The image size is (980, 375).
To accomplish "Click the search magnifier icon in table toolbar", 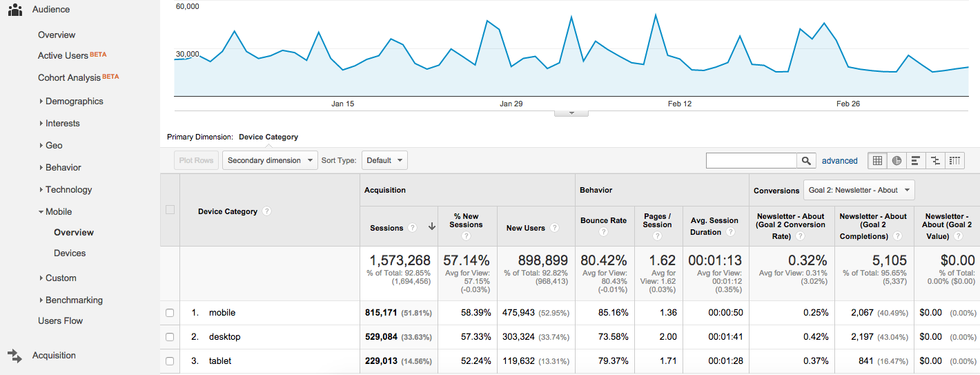I will click(x=805, y=160).
